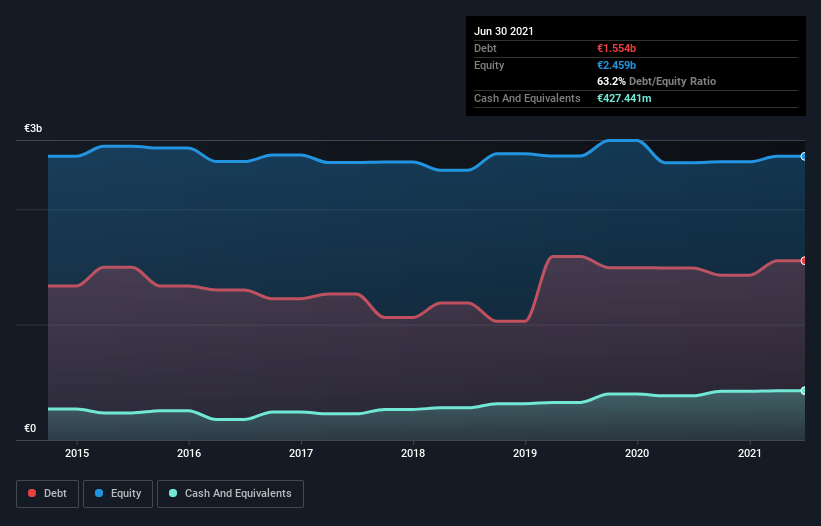Select the 2019 x-axis label
821x526 pixels.
pos(525,453)
